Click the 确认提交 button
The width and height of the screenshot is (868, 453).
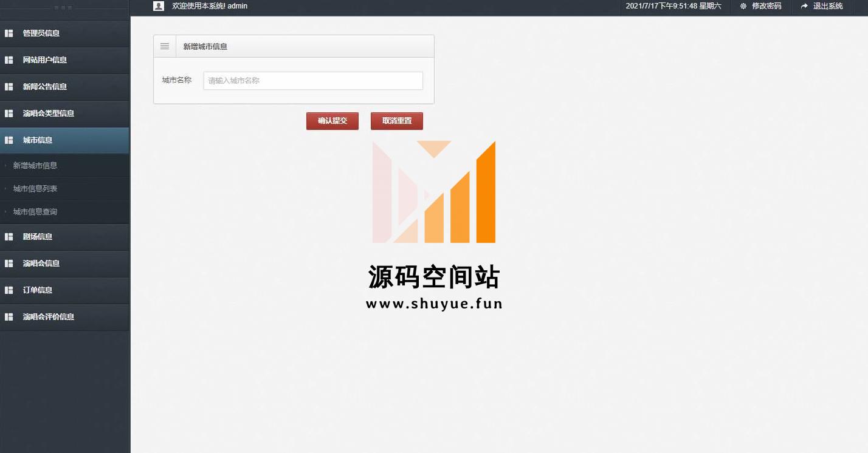click(332, 121)
